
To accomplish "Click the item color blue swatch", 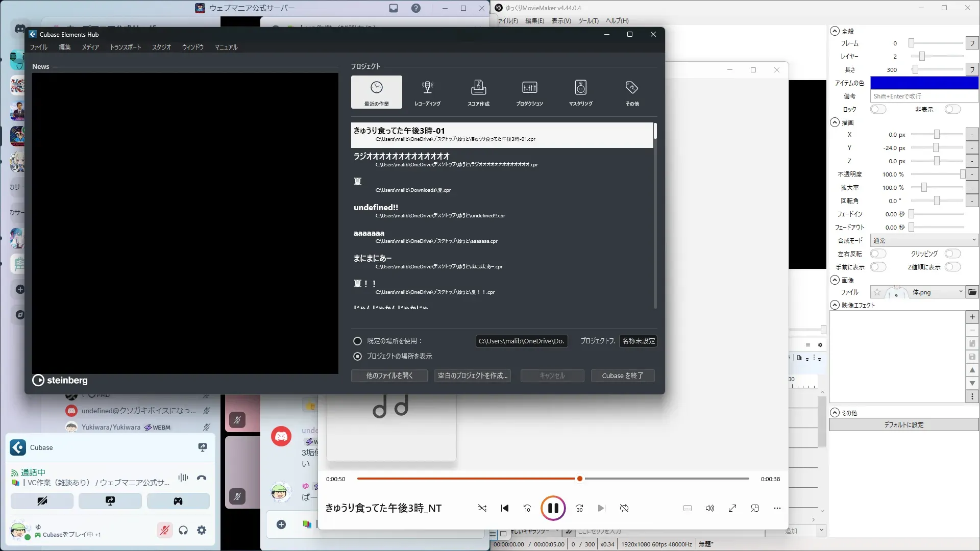I will point(924,83).
